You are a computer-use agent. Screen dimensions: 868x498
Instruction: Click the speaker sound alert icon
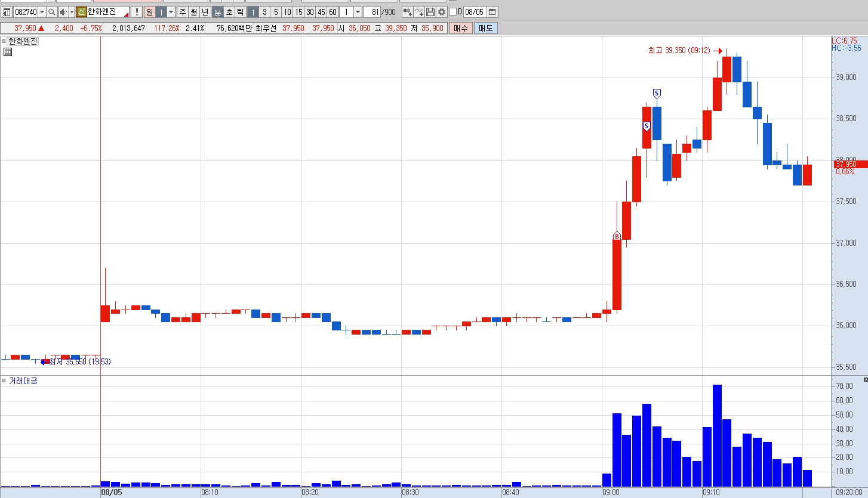(x=63, y=12)
